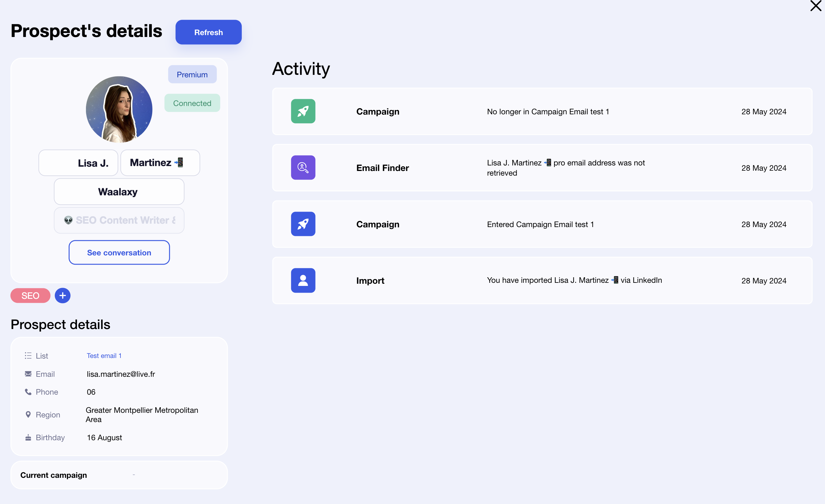Viewport: 825px width, 504px height.
Task: Click the Campaign rocket icon (first entry)
Action: click(303, 111)
